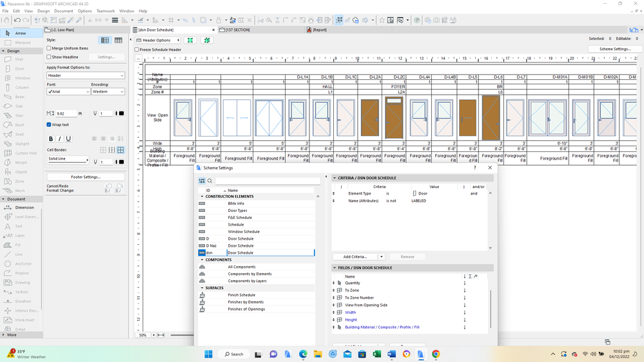644x362 pixels.
Task: Open the Western encoding dropdown
Action: [108, 92]
